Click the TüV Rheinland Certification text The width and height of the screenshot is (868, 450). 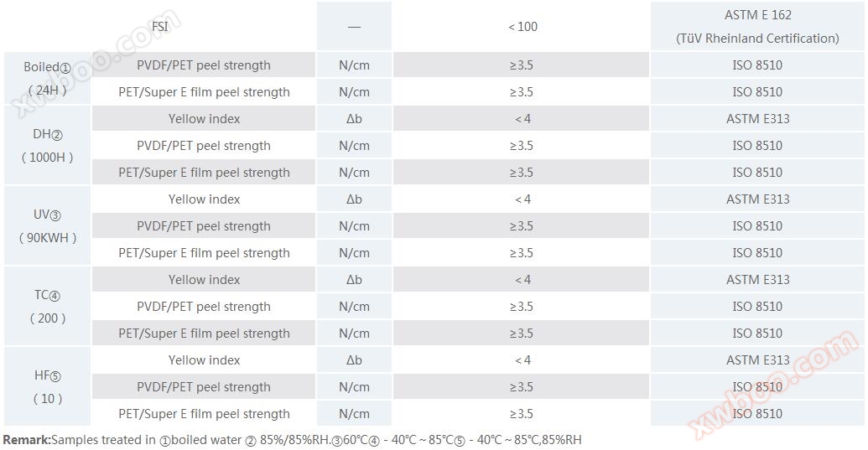pos(757,39)
